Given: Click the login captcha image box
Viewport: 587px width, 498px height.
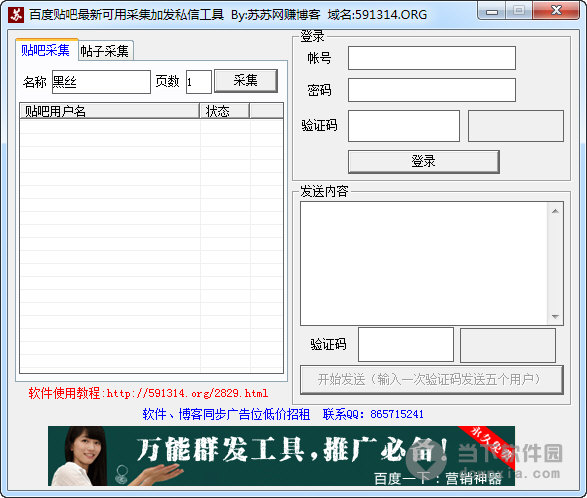Looking at the screenshot, I should pos(515,126).
